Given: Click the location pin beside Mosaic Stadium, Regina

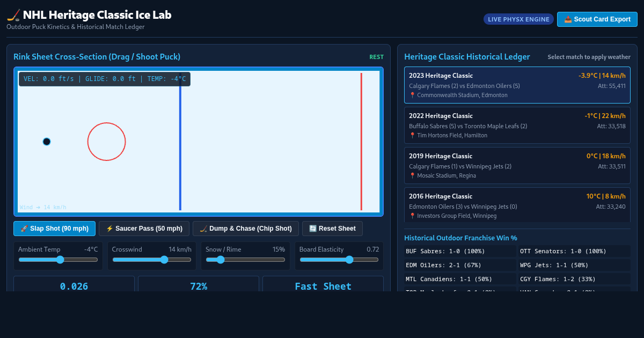Looking at the screenshot, I should click(412, 175).
